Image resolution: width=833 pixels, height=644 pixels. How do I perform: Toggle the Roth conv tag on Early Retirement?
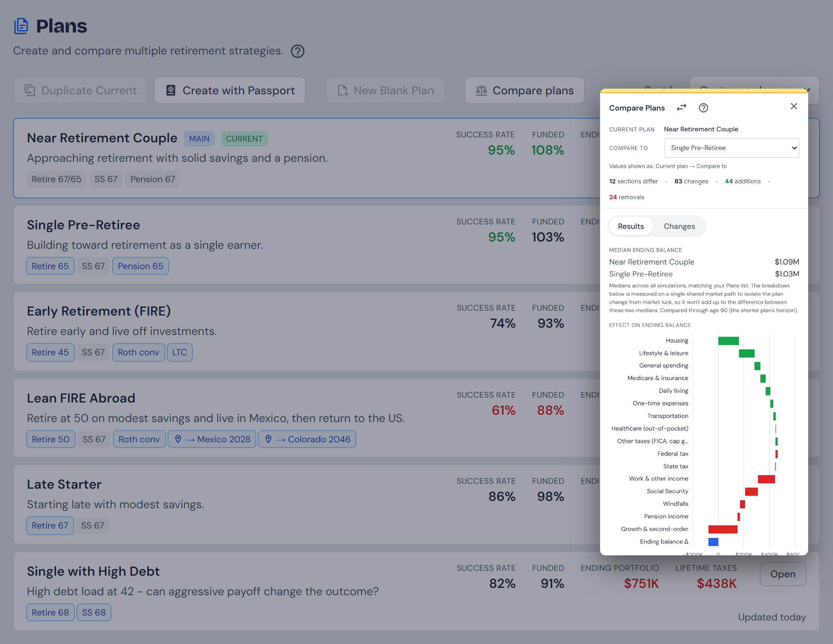pos(138,352)
